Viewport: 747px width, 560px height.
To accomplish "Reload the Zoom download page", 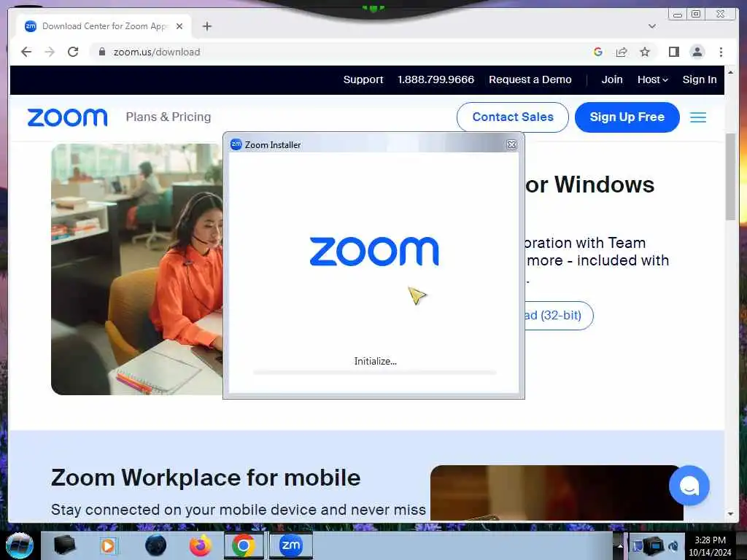I will click(73, 52).
